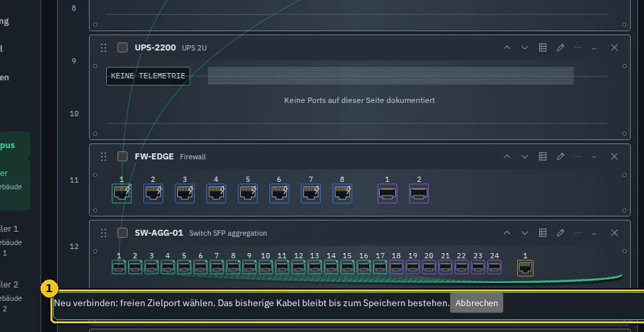This screenshot has height=332, width=644.
Task: Open the rack-unit icon for SW-AGG-01
Action: (542, 233)
